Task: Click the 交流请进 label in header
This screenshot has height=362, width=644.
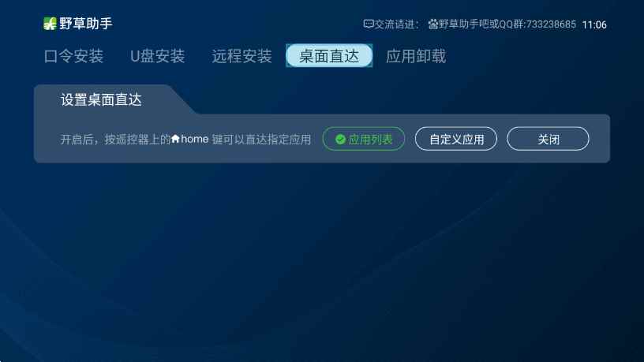Action: pos(395,24)
